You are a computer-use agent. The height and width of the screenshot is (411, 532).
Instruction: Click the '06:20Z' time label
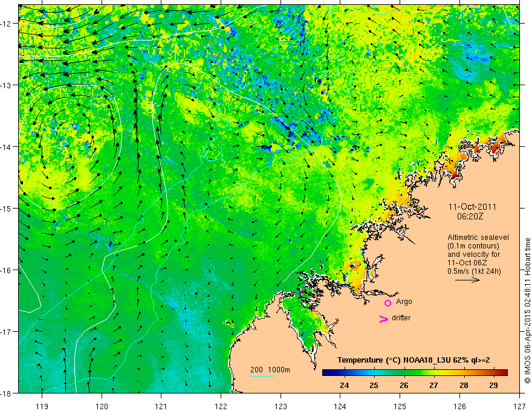(x=470, y=216)
